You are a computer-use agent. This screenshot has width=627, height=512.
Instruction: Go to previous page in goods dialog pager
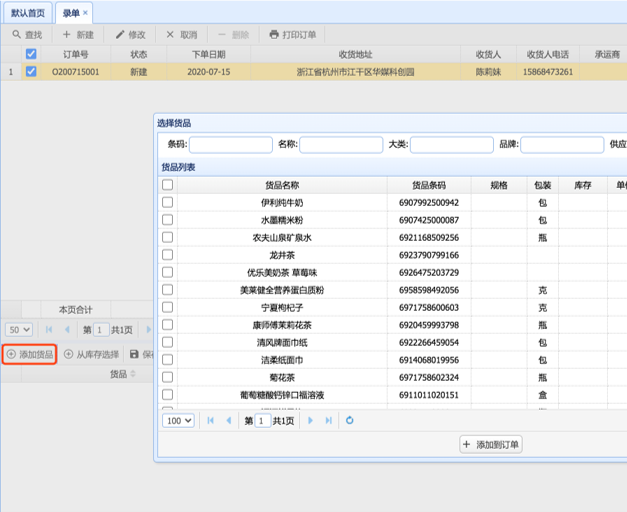click(229, 420)
